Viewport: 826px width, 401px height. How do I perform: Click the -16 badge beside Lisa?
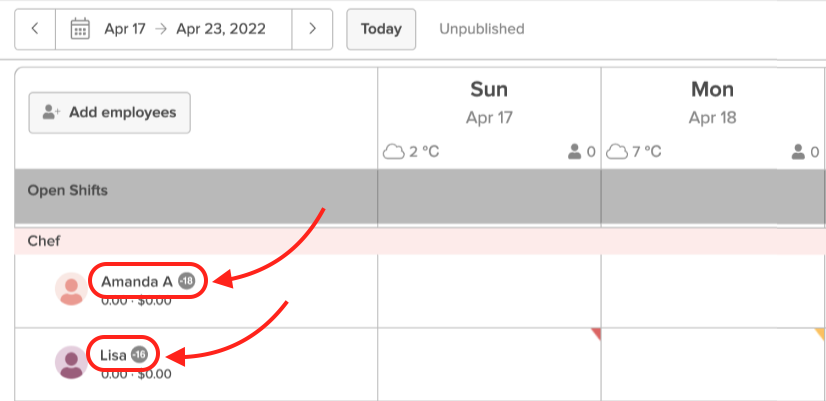pyautogui.click(x=139, y=355)
